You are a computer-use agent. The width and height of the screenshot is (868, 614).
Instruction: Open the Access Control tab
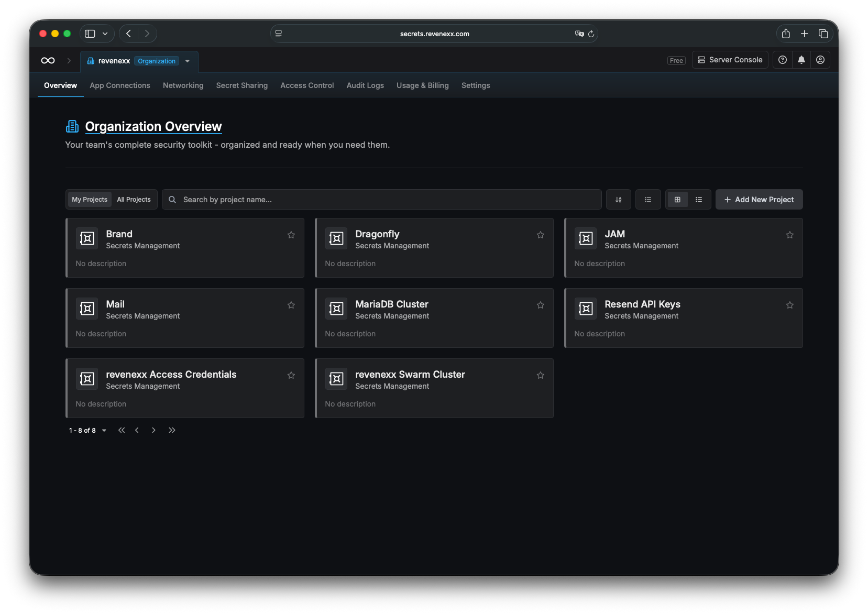(x=307, y=85)
